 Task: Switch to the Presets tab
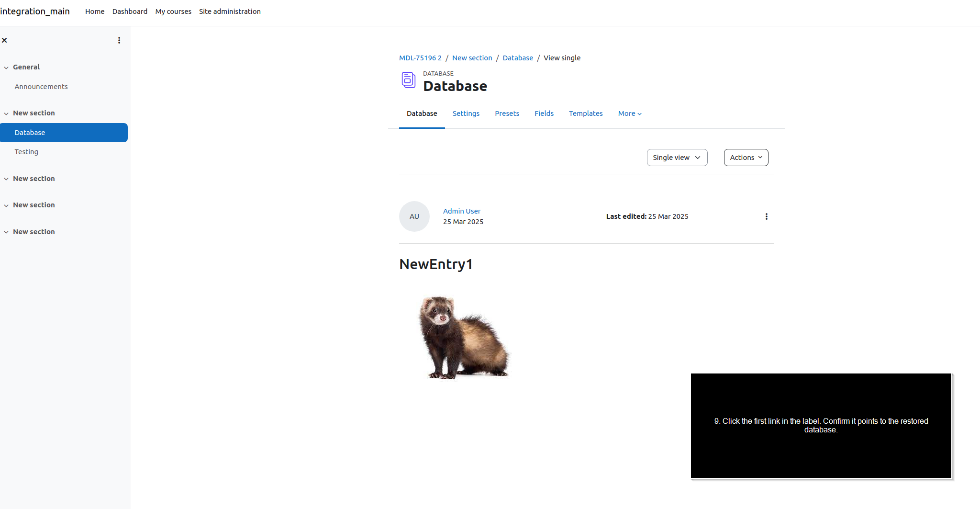[507, 113]
